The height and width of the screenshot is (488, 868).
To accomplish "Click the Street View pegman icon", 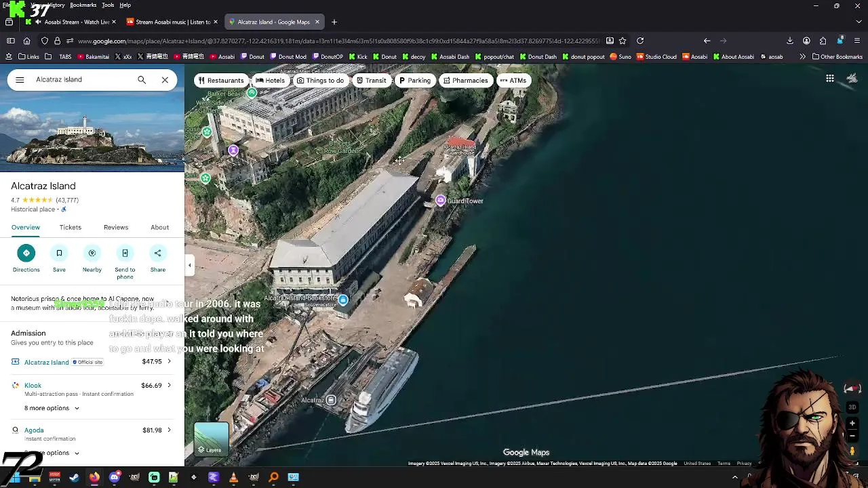I will [852, 451].
